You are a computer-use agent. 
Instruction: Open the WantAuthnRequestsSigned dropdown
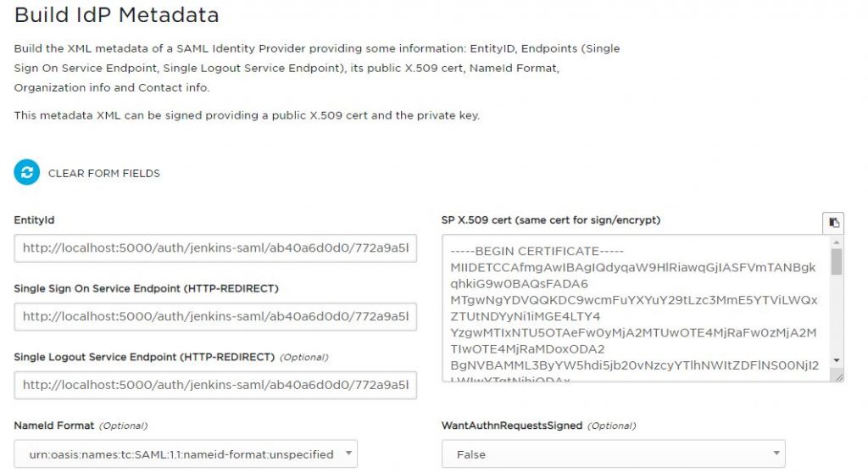(x=614, y=454)
